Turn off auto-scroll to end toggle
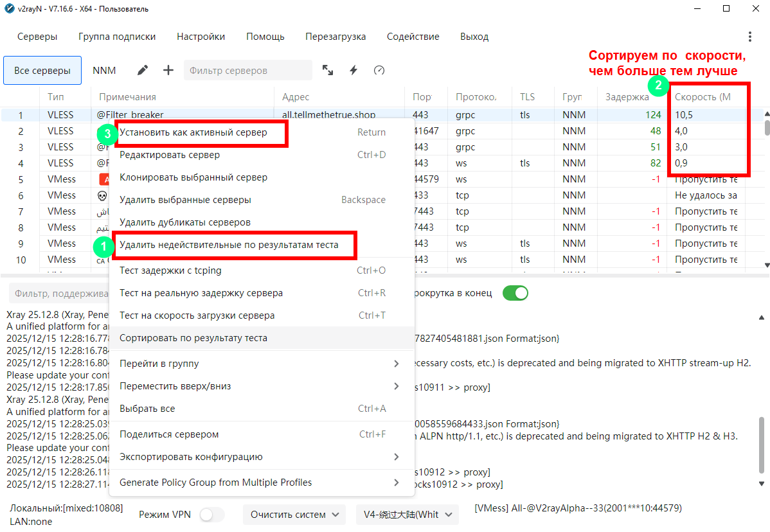Screen dimensions: 770x532 click(x=515, y=293)
